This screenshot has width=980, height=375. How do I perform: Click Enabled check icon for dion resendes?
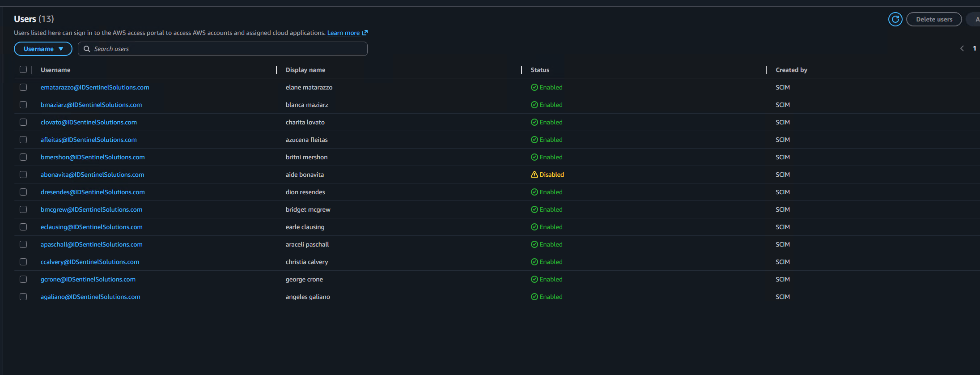click(534, 192)
